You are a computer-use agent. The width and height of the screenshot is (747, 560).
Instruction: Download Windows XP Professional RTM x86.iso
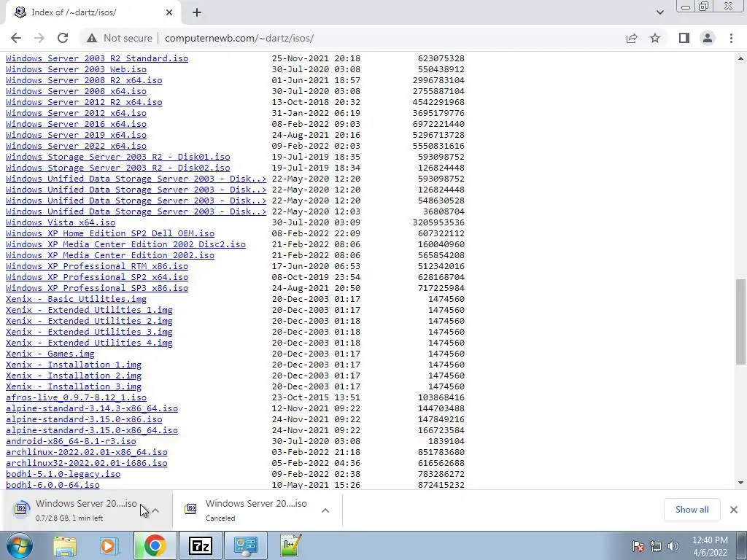click(x=97, y=266)
